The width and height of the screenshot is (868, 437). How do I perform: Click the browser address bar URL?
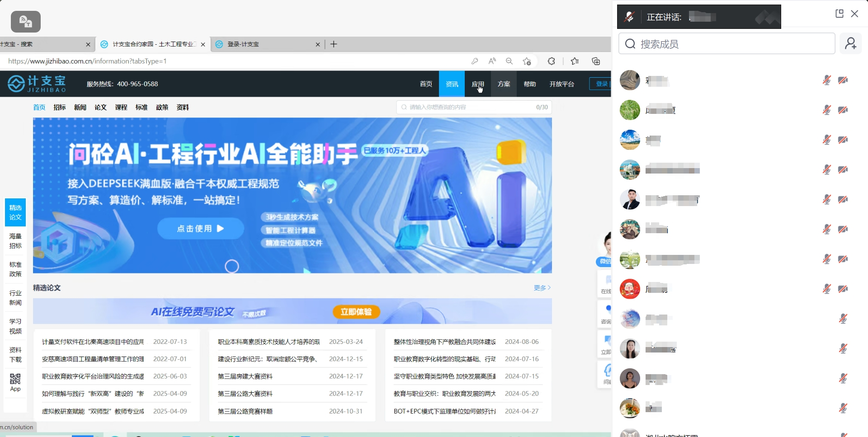pyautogui.click(x=87, y=61)
